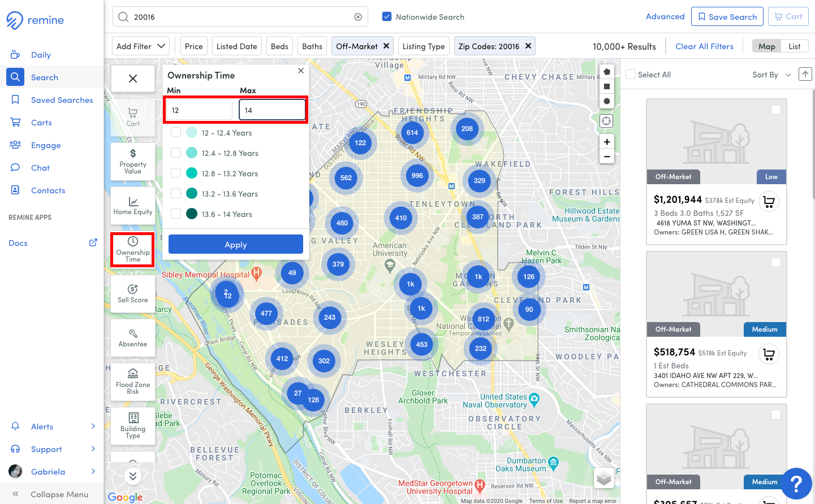The image size is (815, 504).
Task: Toggle Nationwide Search checkbox
Action: [387, 16]
